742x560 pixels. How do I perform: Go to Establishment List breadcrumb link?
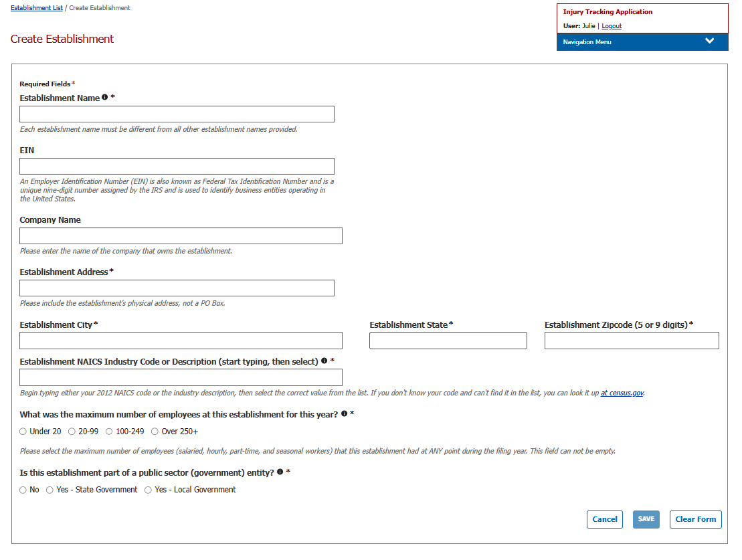pos(37,8)
